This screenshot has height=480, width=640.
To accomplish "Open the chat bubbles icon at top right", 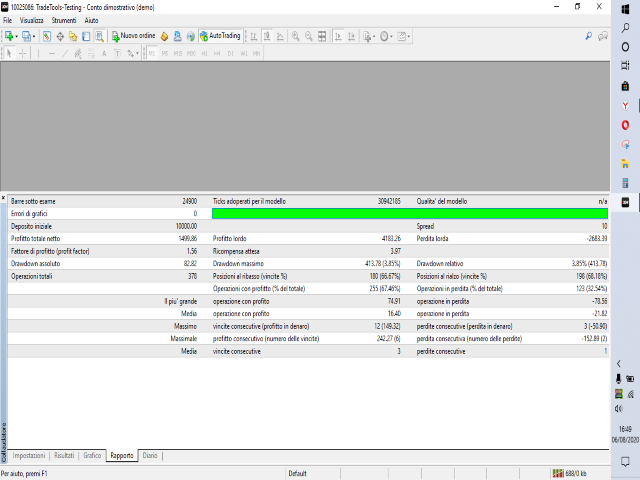I will 603,36.
